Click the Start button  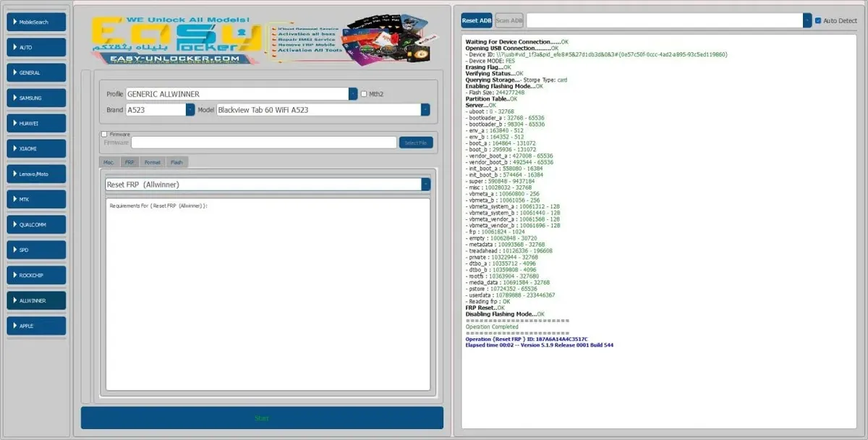pyautogui.click(x=262, y=418)
